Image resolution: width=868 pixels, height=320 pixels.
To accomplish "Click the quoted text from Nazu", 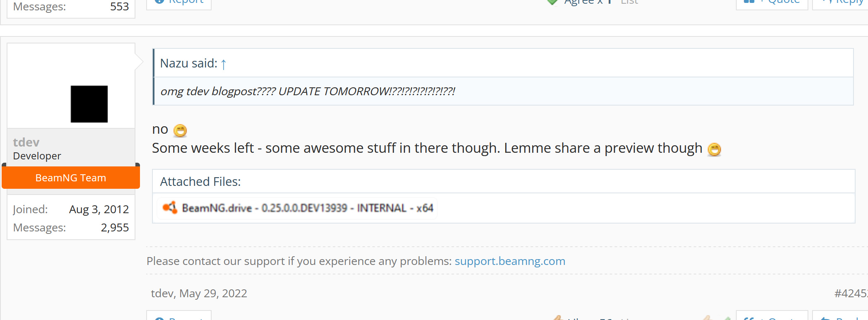I will pyautogui.click(x=308, y=91).
